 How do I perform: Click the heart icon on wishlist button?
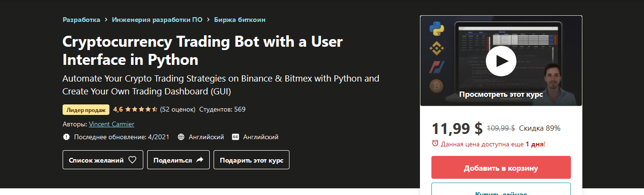132,160
